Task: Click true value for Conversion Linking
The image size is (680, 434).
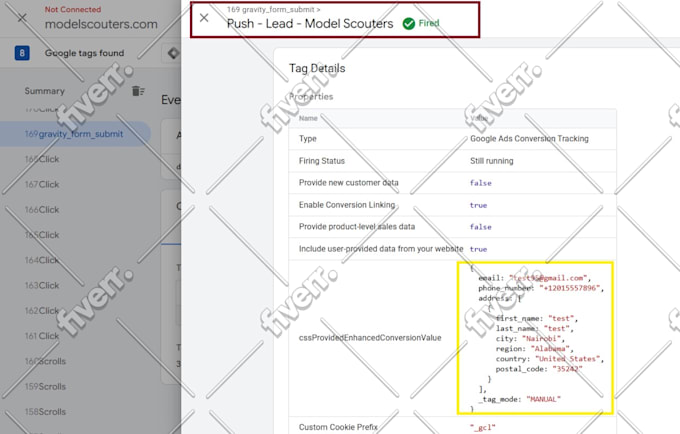Action: coord(478,205)
